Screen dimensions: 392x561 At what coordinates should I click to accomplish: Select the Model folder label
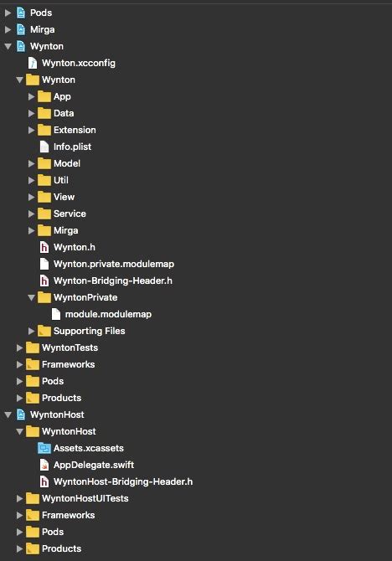pyautogui.click(x=67, y=163)
